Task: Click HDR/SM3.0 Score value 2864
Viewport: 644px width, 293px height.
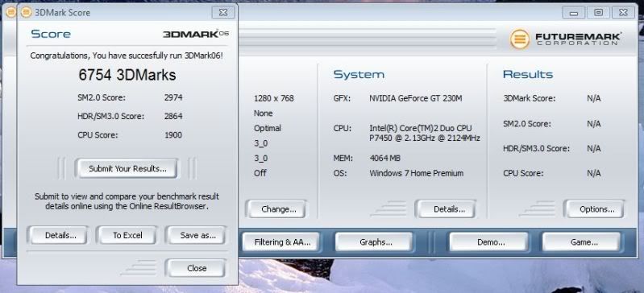Action: (x=173, y=116)
